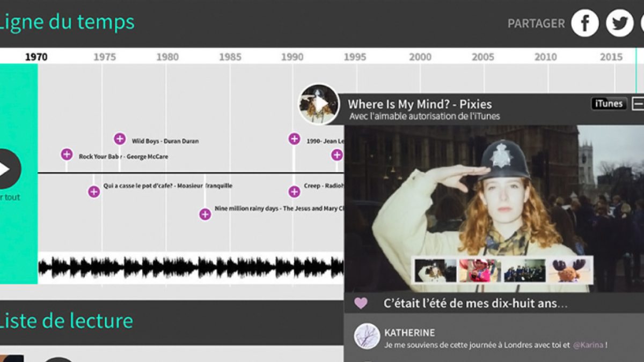The height and width of the screenshot is (362, 644).
Task: Click the "C'était l'été de mes dix-huit ans" caption
Action: click(475, 304)
